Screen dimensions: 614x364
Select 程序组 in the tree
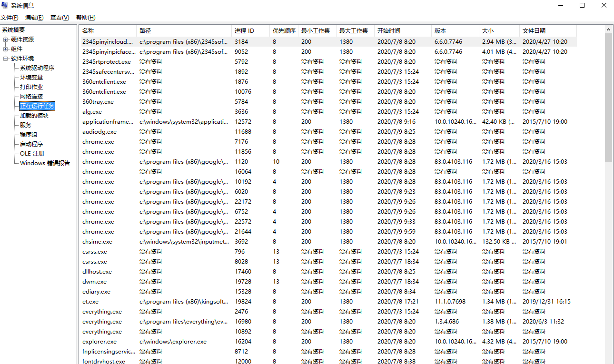click(29, 135)
